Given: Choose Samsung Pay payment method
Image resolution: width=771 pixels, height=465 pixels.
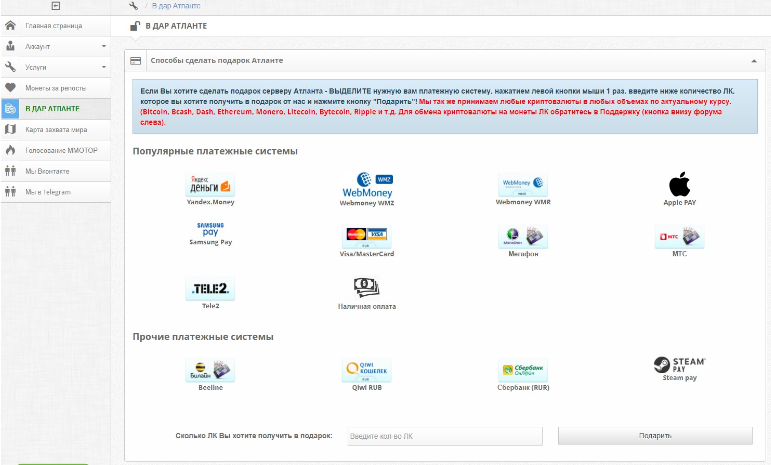Looking at the screenshot, I should 210,230.
